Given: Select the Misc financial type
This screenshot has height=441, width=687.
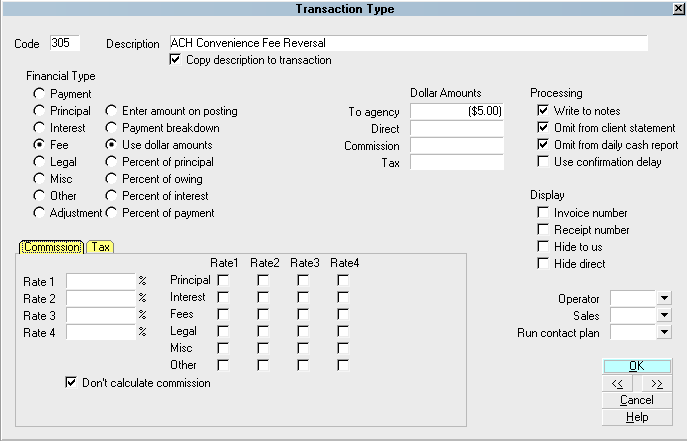Looking at the screenshot, I should (x=39, y=179).
